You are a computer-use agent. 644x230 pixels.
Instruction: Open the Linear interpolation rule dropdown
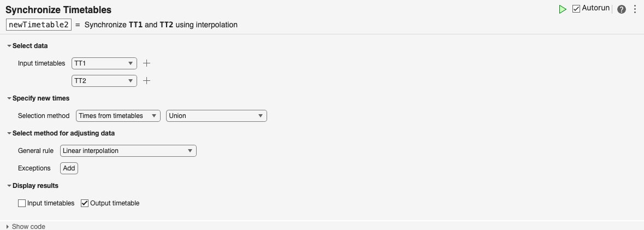[x=128, y=151]
